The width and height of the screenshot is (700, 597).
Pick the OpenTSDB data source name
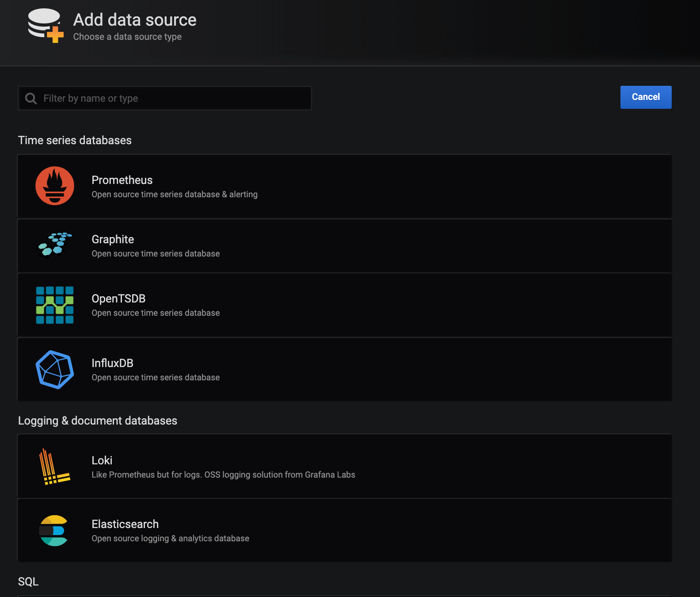[x=118, y=298]
